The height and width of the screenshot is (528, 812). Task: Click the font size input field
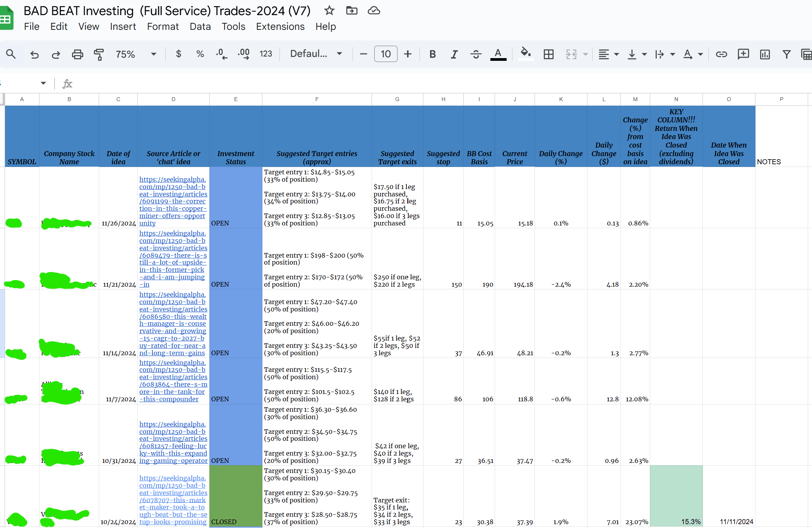tap(385, 54)
